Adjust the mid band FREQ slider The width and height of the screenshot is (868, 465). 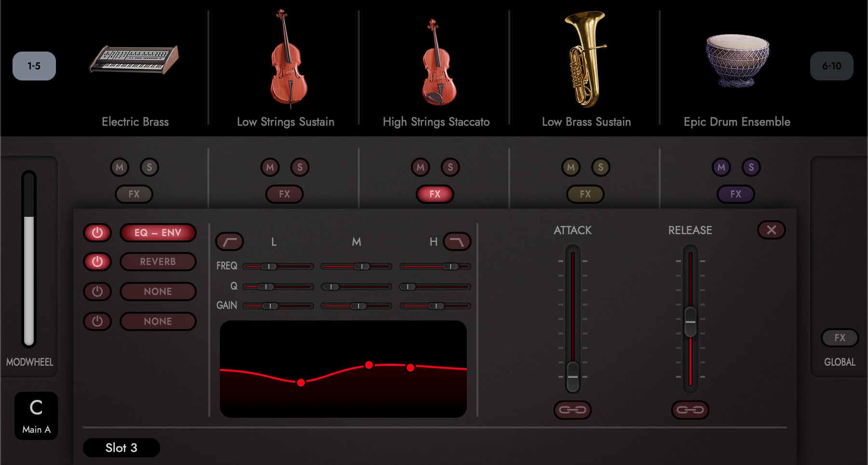(x=356, y=266)
